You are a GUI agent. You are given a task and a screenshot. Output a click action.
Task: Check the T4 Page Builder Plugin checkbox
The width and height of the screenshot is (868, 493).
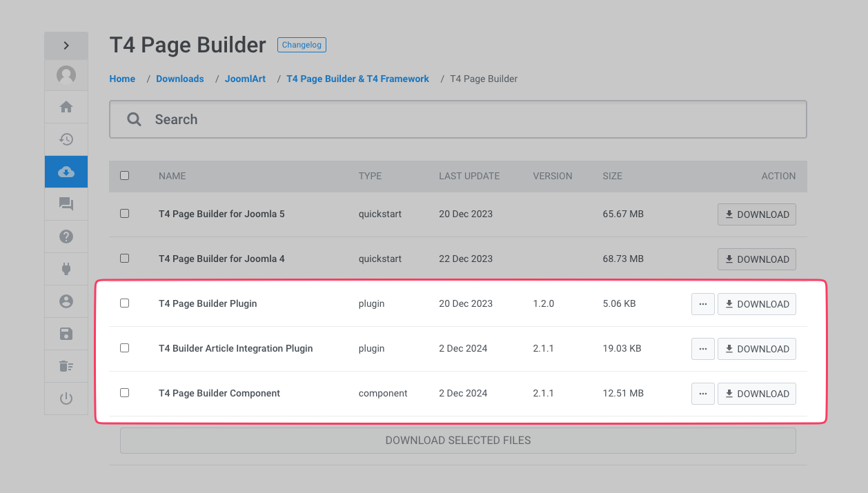[125, 303]
